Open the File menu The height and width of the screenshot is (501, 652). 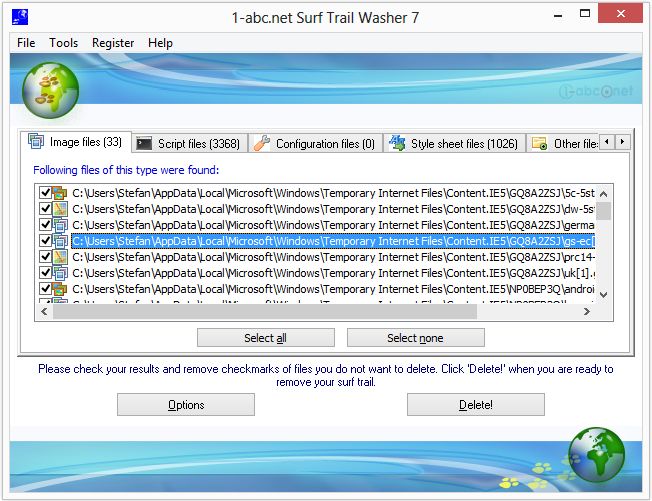[x=26, y=43]
